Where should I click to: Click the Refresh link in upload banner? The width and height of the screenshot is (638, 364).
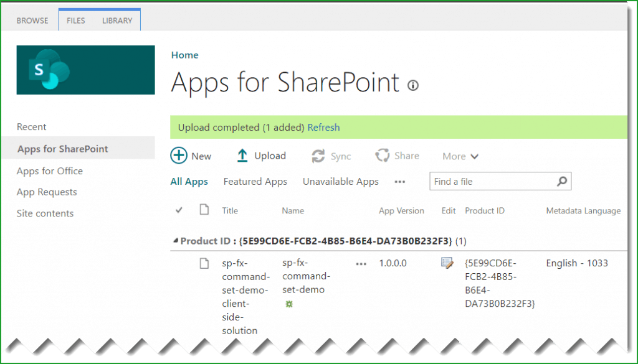323,128
